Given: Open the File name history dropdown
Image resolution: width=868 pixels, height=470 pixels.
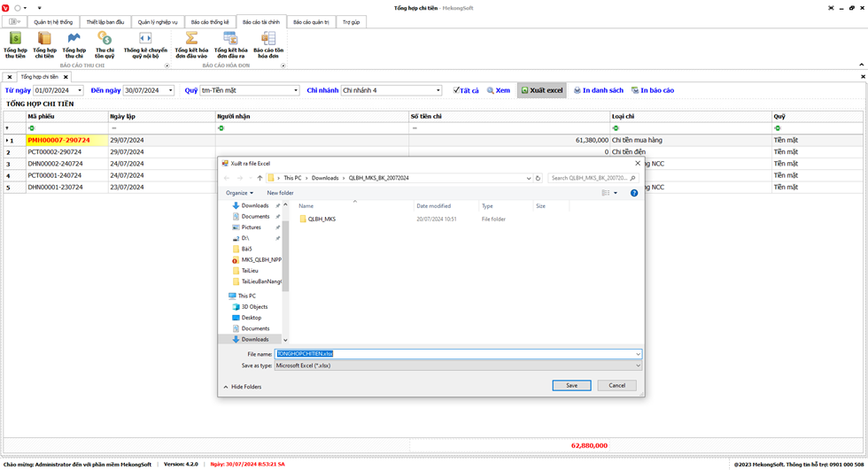Looking at the screenshot, I should [638, 354].
